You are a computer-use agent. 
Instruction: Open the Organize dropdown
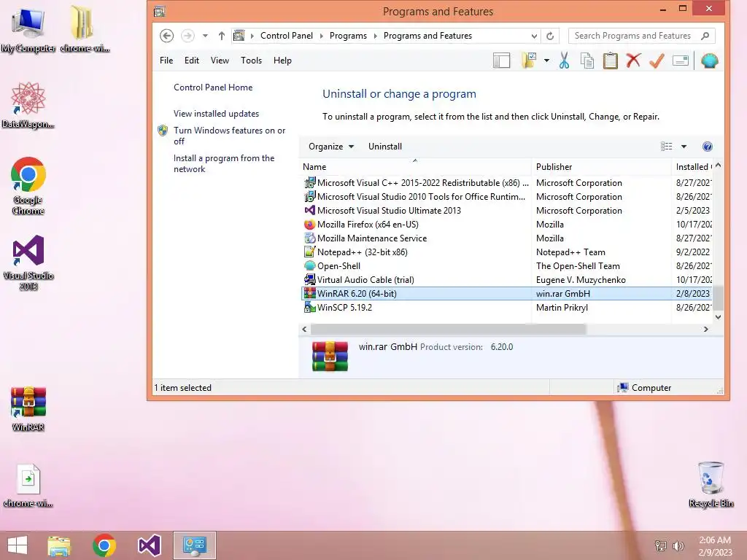(x=331, y=147)
